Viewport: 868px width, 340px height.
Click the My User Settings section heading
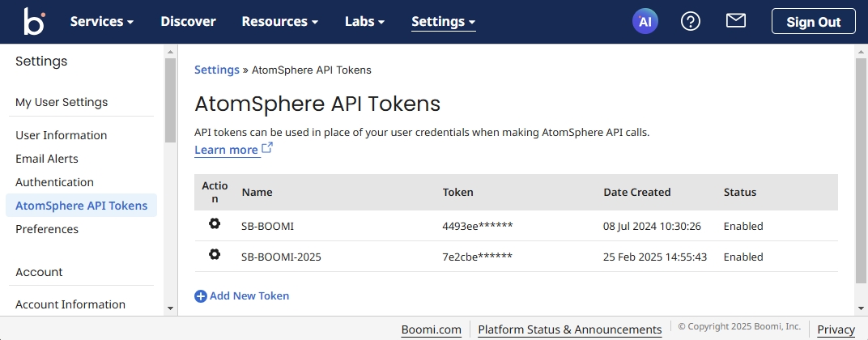click(x=62, y=102)
